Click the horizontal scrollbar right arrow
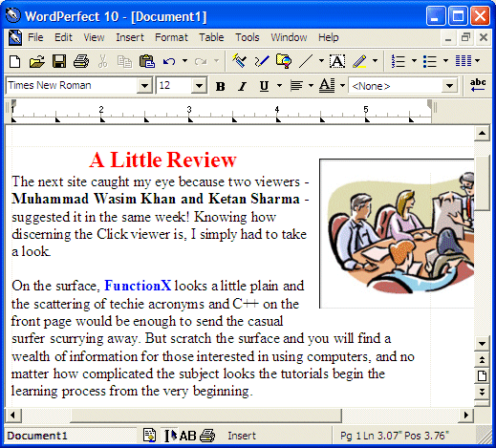 [x=466, y=415]
